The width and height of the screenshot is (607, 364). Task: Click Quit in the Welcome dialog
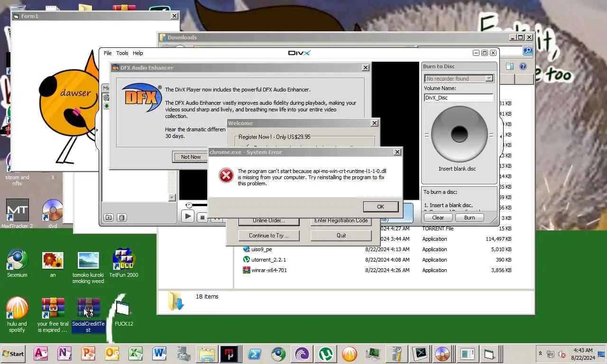[x=341, y=236]
